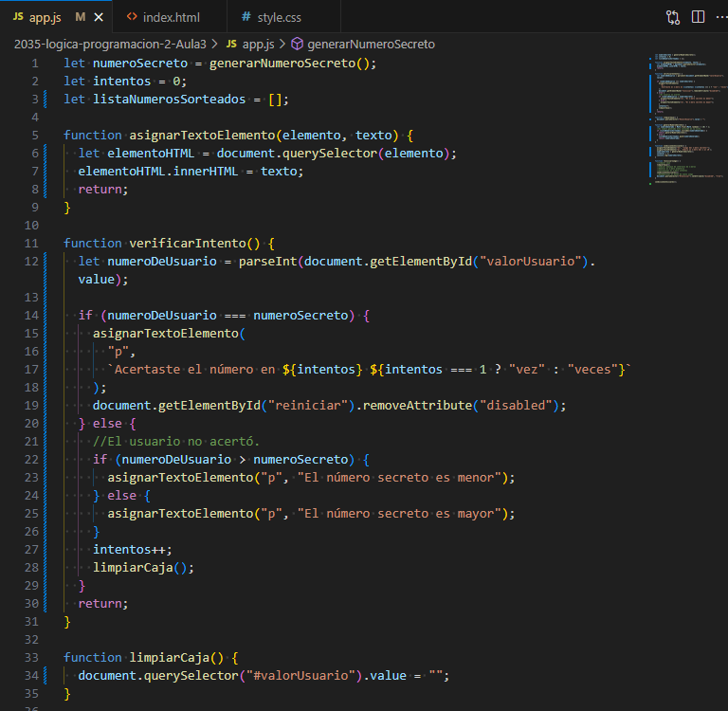Click the text "El número secreto es menor"
Image resolution: width=728 pixels, height=711 pixels.
399,478
